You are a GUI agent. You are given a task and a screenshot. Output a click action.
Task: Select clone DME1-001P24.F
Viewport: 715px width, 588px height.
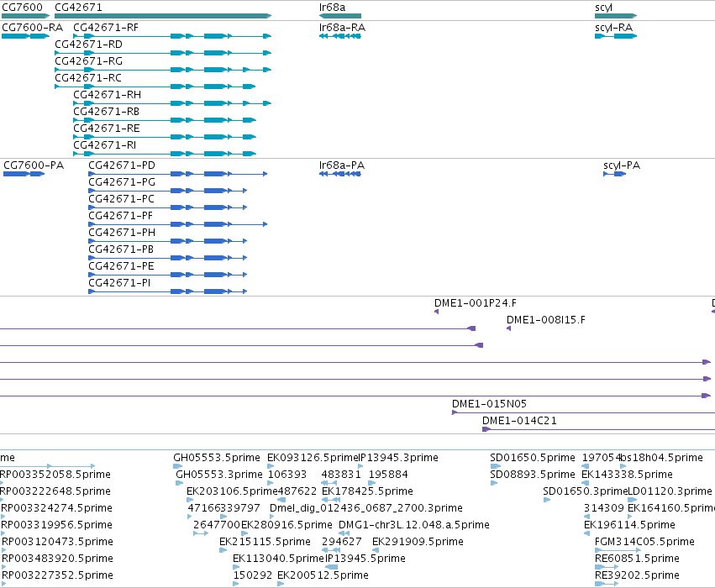[x=476, y=303]
